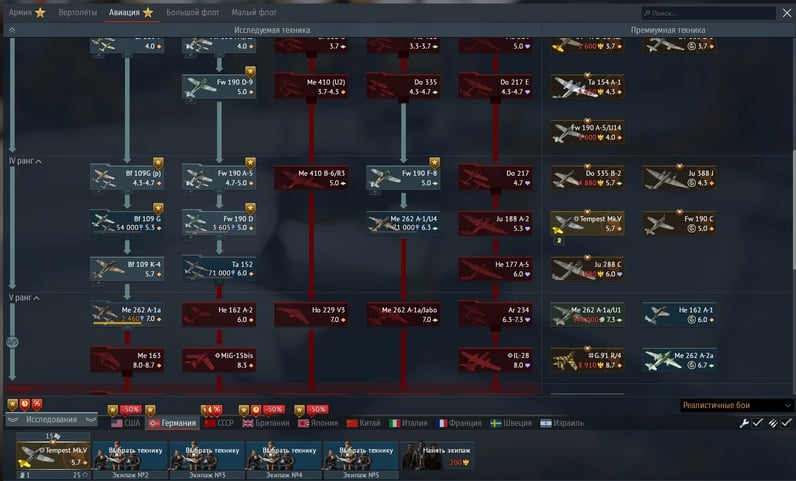This screenshot has width=796, height=481.
Task: Choose the Ho 229 V3 aircraft
Action: pyautogui.click(x=310, y=314)
